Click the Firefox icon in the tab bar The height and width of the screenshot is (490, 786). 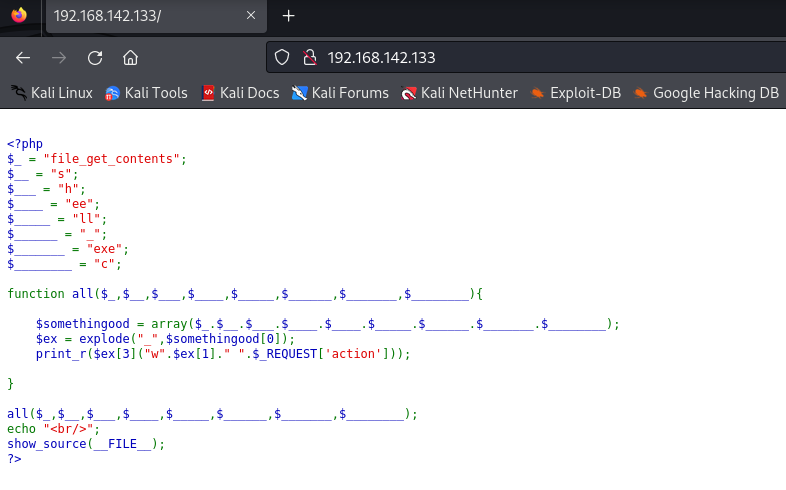pos(19,16)
